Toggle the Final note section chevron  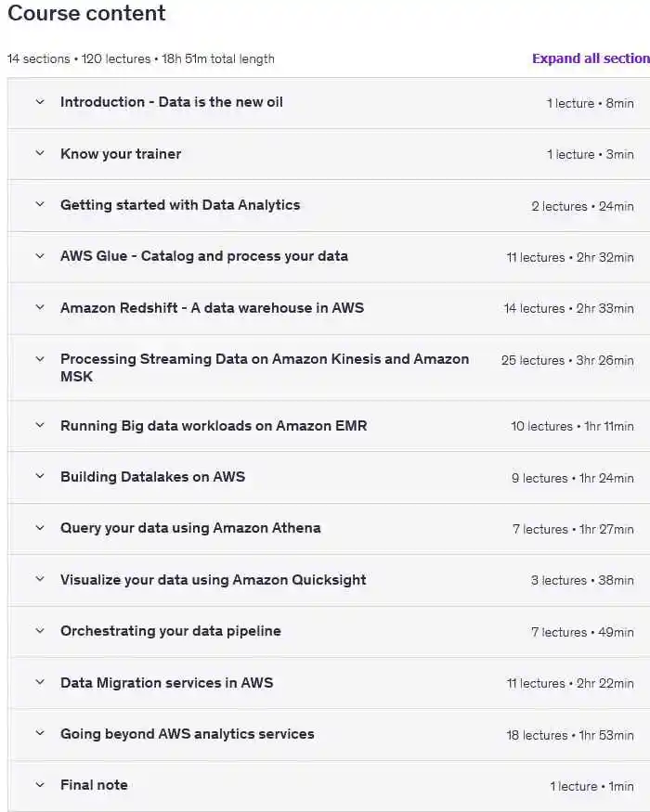click(40, 785)
